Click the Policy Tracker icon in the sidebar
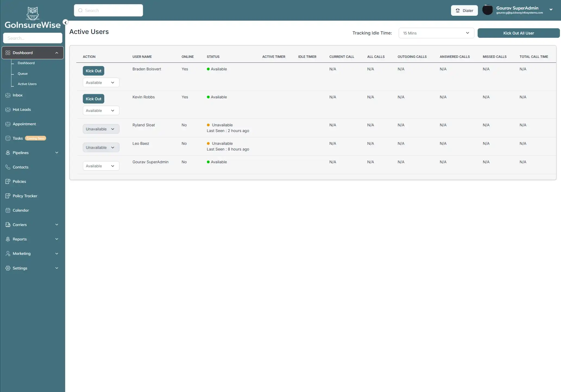This screenshot has width=561, height=392. tap(8, 196)
